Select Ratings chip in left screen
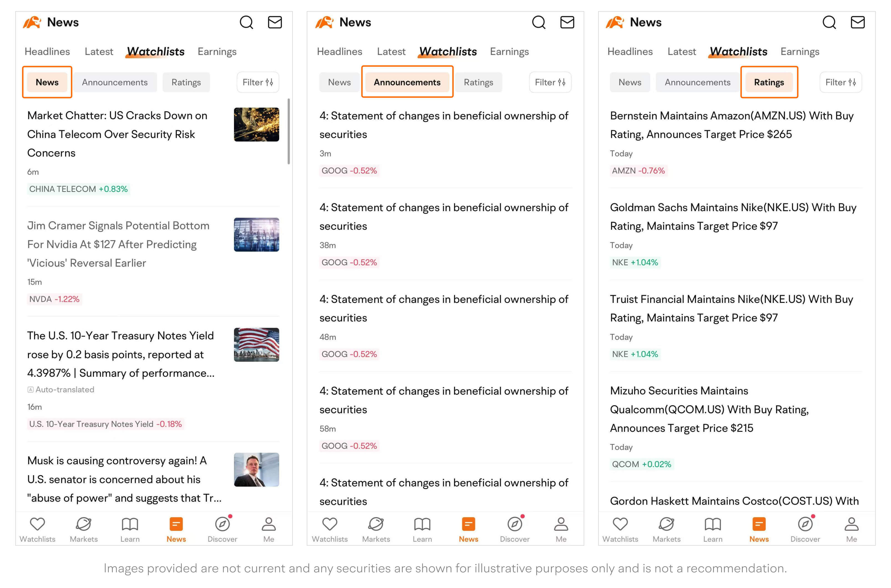The height and width of the screenshot is (588, 891). (186, 82)
